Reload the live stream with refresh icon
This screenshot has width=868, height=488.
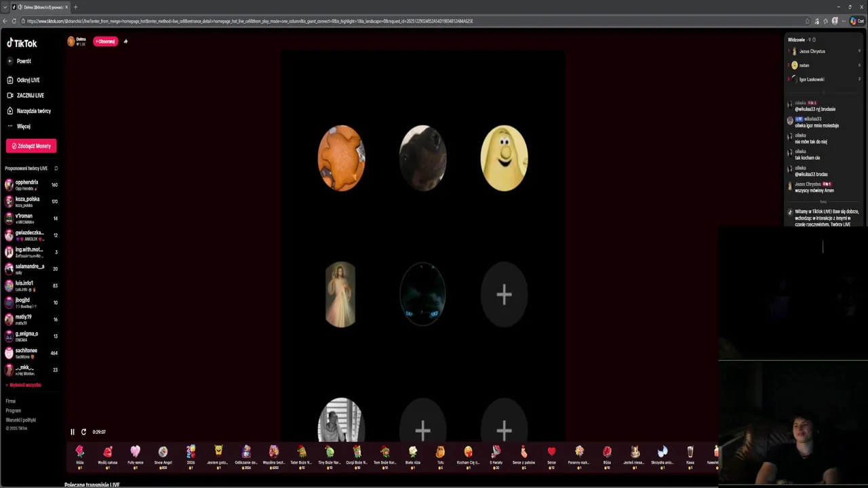click(83, 432)
